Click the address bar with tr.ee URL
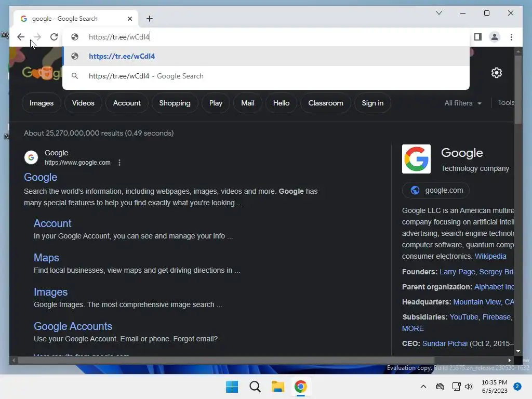The width and height of the screenshot is (532, 399). 265,37
